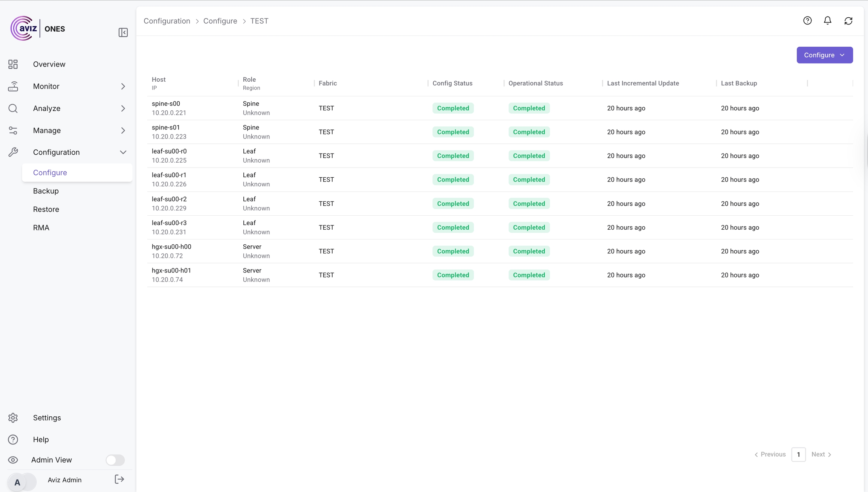Open Settings gear in sidebar
The image size is (868, 492).
(13, 418)
